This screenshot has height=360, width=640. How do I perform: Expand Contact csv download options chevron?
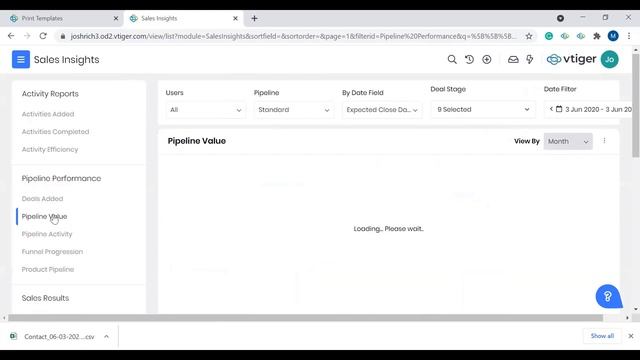click(106, 336)
